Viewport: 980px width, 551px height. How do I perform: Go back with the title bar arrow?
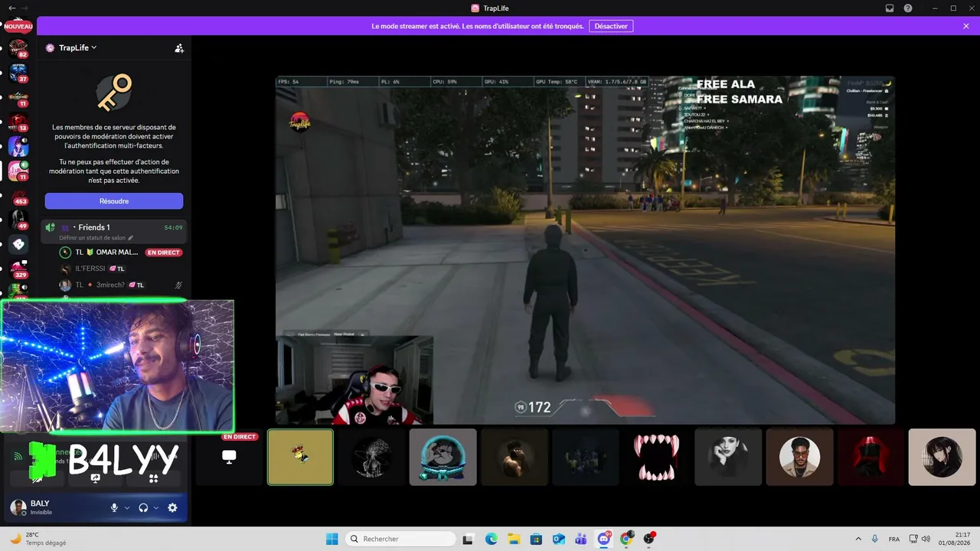[x=11, y=8]
